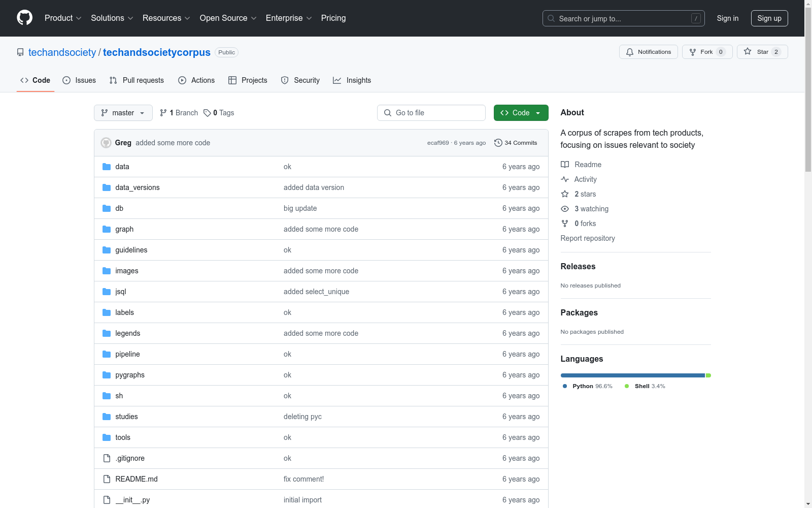The width and height of the screenshot is (812, 508).
Task: Click the watching eye icon
Action: pos(565,209)
